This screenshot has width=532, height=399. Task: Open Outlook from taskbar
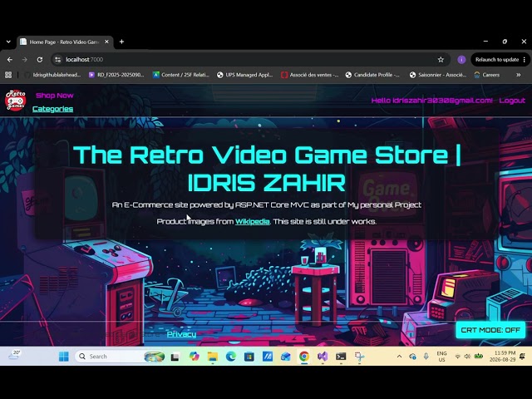coord(286,357)
